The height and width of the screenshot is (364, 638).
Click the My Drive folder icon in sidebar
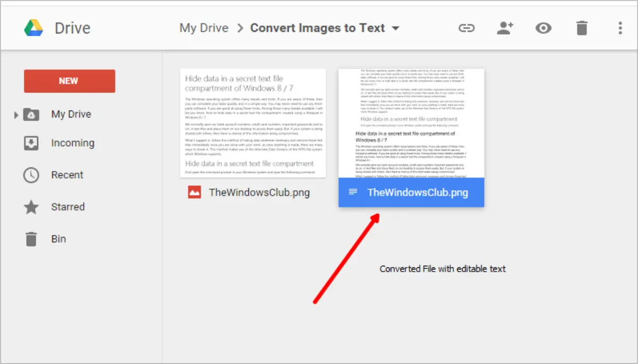31,114
